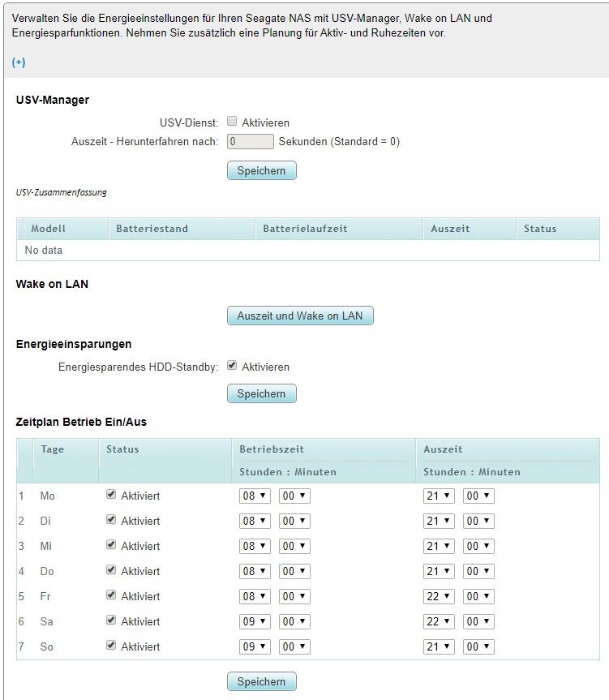Open Saturday Betriebszeit hours dropdown showing 09
This screenshot has height=700, width=609.
[255, 621]
